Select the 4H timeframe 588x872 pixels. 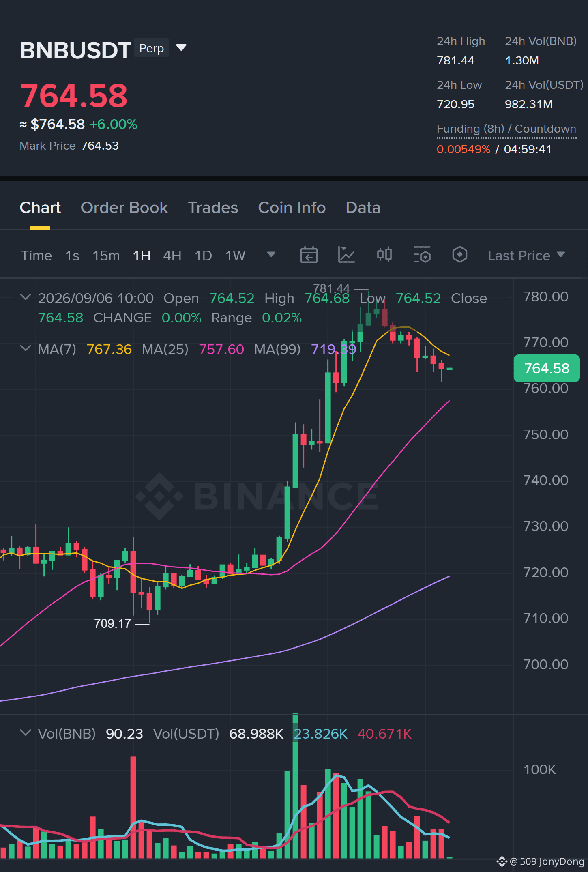172,256
